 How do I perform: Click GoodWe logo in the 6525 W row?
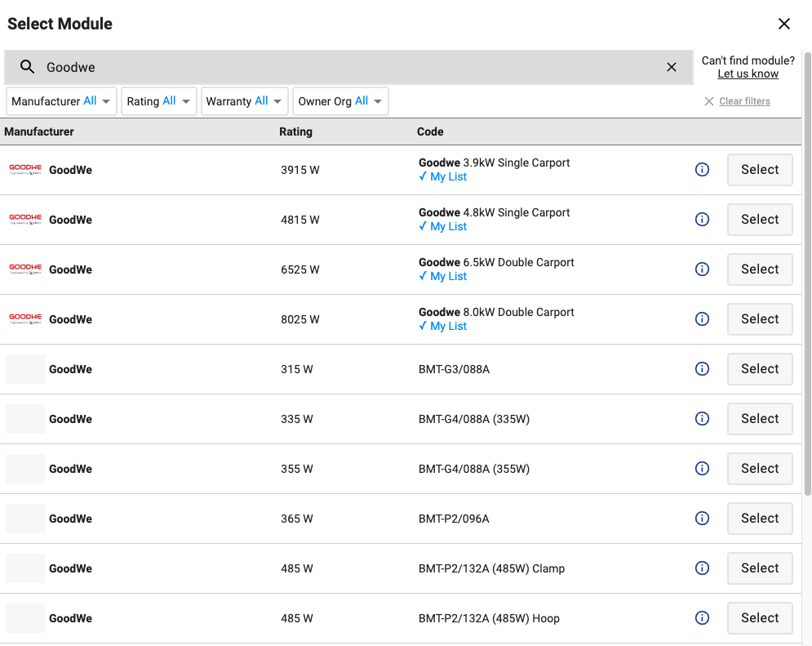24,269
